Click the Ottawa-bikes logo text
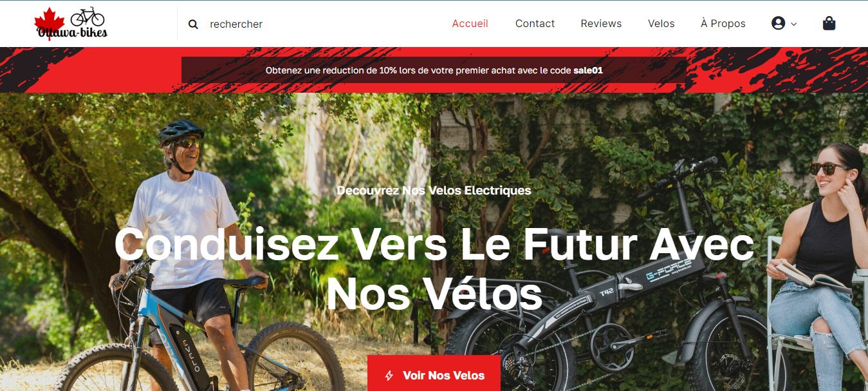The height and width of the screenshot is (391, 868). pos(72,32)
